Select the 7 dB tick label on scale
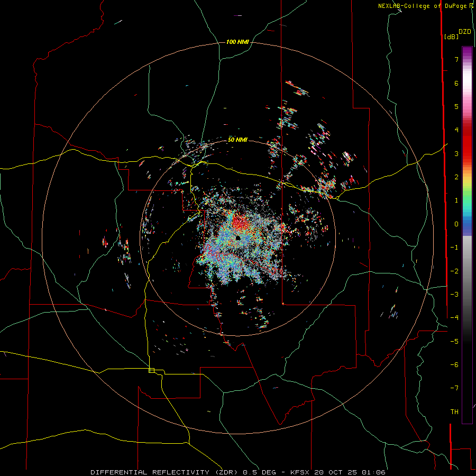 coord(456,59)
